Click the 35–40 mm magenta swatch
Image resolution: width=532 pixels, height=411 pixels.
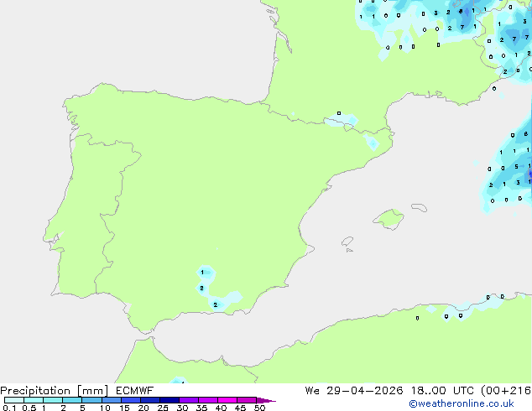pyautogui.click(x=208, y=400)
